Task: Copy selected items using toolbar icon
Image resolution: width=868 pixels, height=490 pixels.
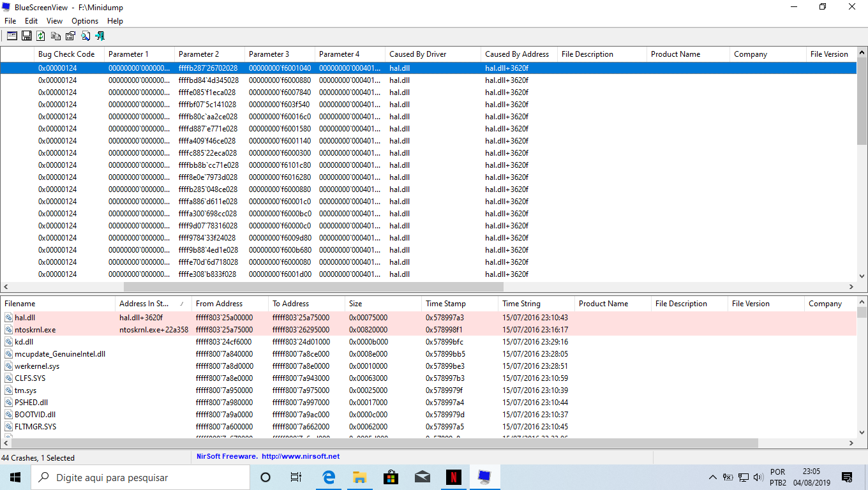Action: click(x=56, y=36)
